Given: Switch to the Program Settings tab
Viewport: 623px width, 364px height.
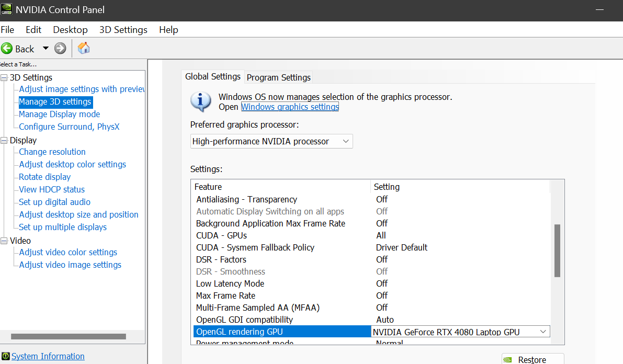Looking at the screenshot, I should [278, 77].
